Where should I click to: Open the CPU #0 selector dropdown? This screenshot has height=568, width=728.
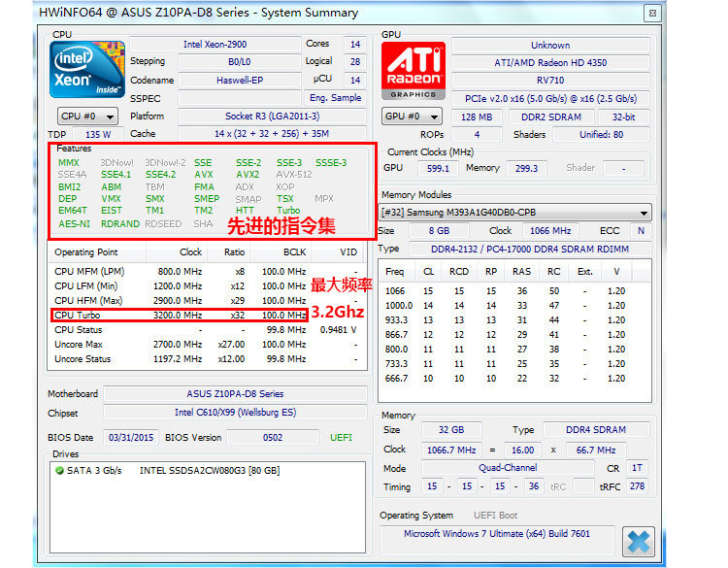87,117
